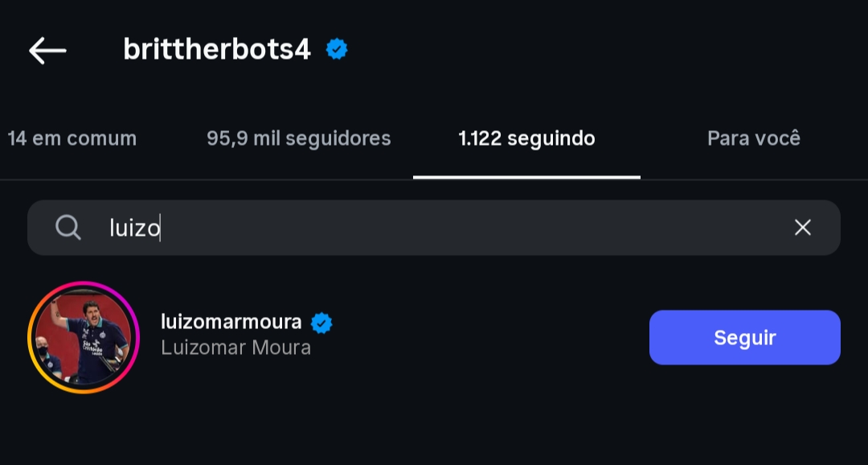Click the Luizomar Moura display name
Image resolution: width=868 pixels, height=465 pixels.
coord(235,348)
